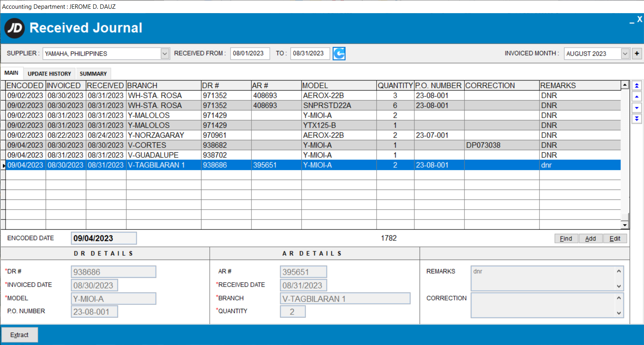This screenshot has height=345, width=644.
Task: Click the DR # column header
Action: (x=226, y=85)
